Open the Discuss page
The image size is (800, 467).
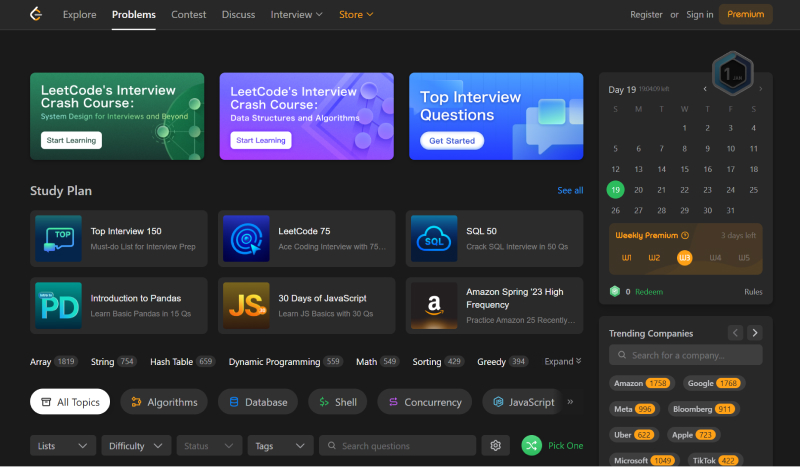pyautogui.click(x=238, y=14)
